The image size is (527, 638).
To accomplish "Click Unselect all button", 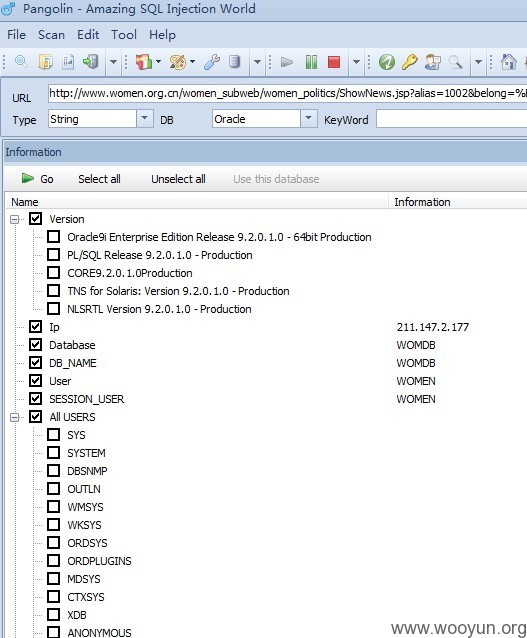I will [x=178, y=179].
